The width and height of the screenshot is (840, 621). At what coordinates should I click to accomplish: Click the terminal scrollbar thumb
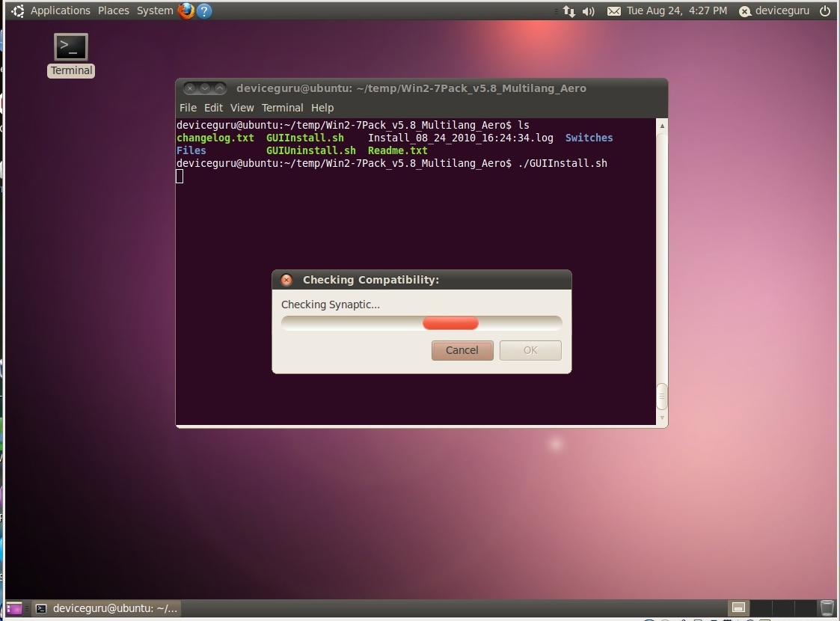click(x=662, y=397)
